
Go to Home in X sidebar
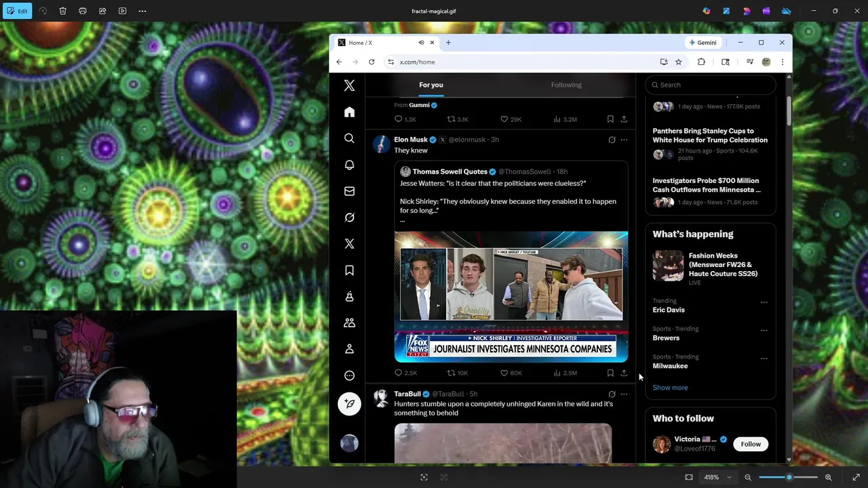pos(349,112)
